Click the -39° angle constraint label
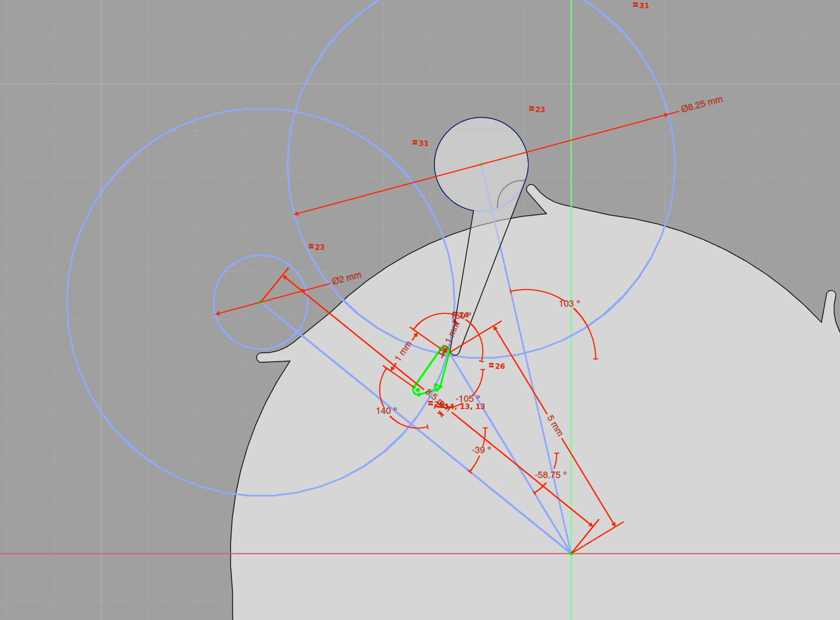Viewport: 840px width, 620px height. (x=481, y=450)
